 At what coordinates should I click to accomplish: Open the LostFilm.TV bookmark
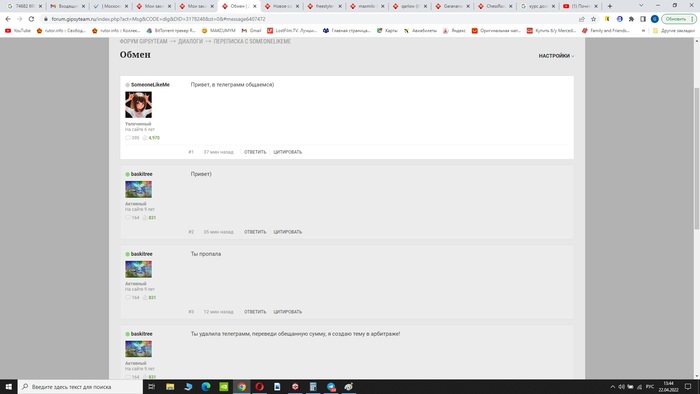292,31
